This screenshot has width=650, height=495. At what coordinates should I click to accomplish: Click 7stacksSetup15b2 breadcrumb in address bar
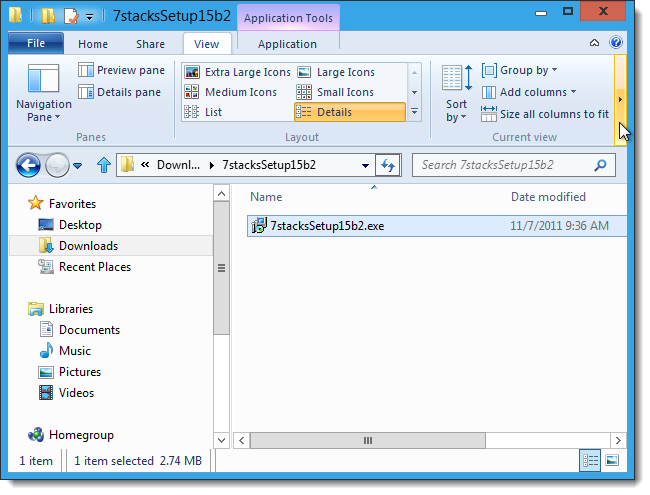(x=269, y=165)
